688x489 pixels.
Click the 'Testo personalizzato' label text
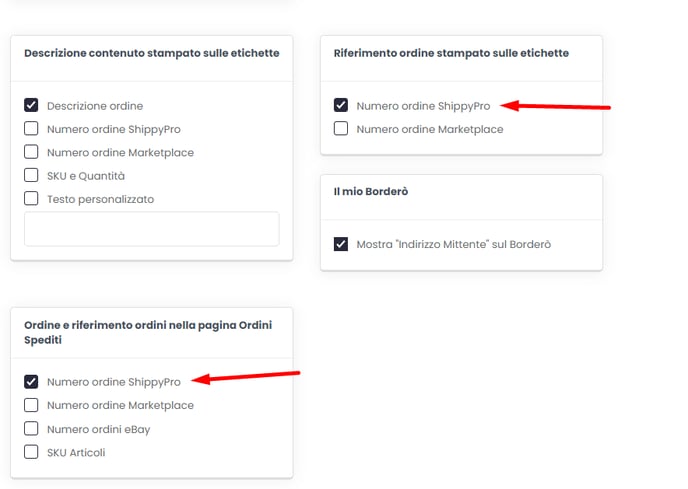(100, 199)
